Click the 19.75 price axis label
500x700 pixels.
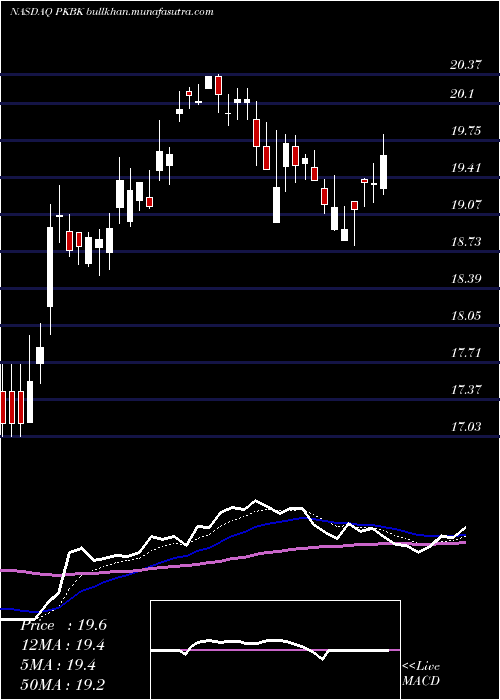pyautogui.click(x=466, y=131)
